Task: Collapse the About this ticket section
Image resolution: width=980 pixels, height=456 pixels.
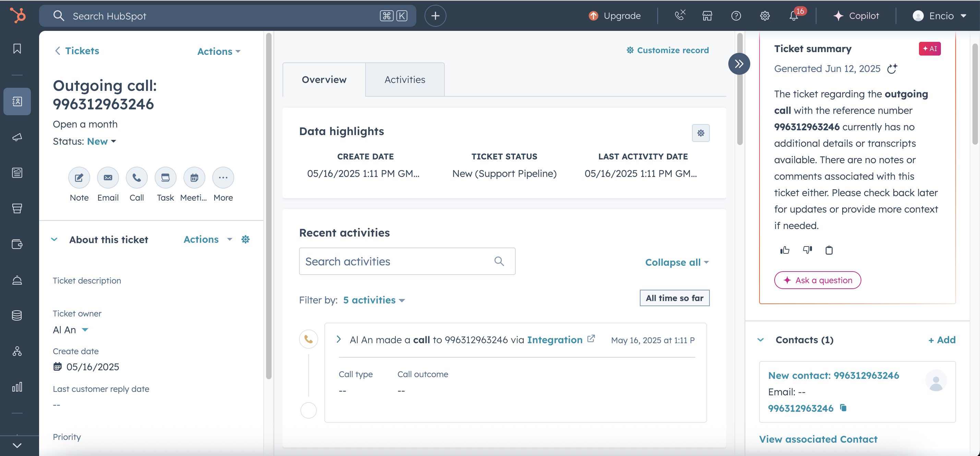Action: pos(55,240)
